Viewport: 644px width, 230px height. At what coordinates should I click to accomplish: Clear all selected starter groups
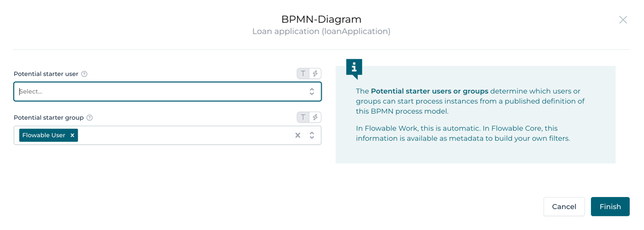click(298, 135)
